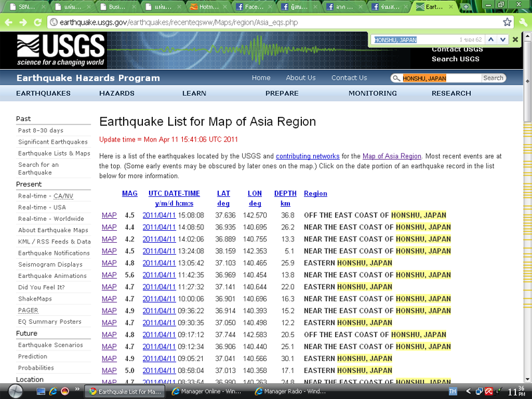Switch to the Hotmail tab
This screenshot has height=399, width=532.
pyautogui.click(x=204, y=7)
